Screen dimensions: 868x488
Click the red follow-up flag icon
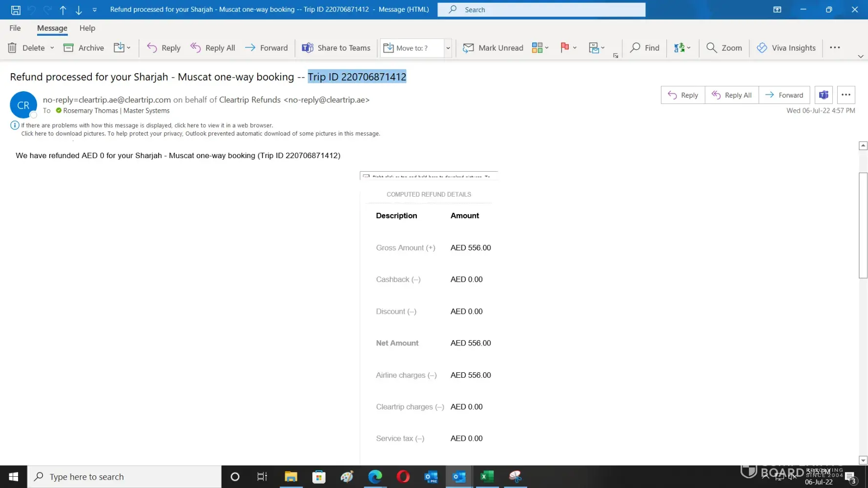[565, 47]
